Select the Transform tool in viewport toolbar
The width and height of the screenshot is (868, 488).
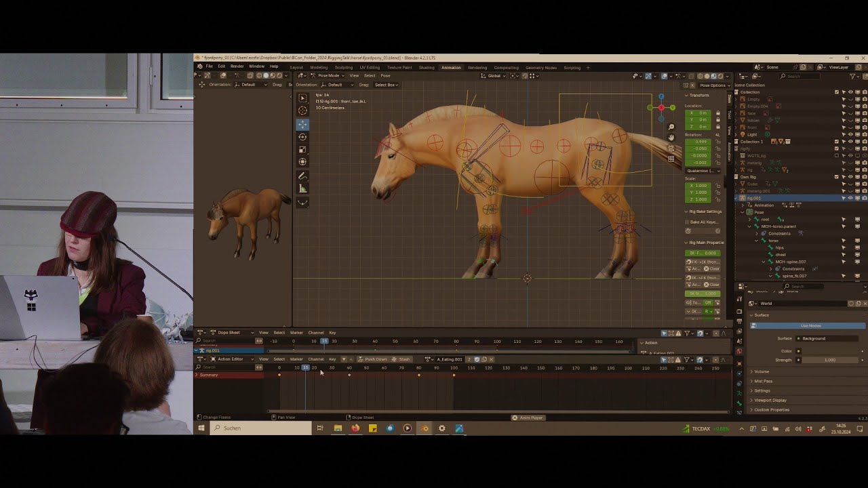(302, 161)
